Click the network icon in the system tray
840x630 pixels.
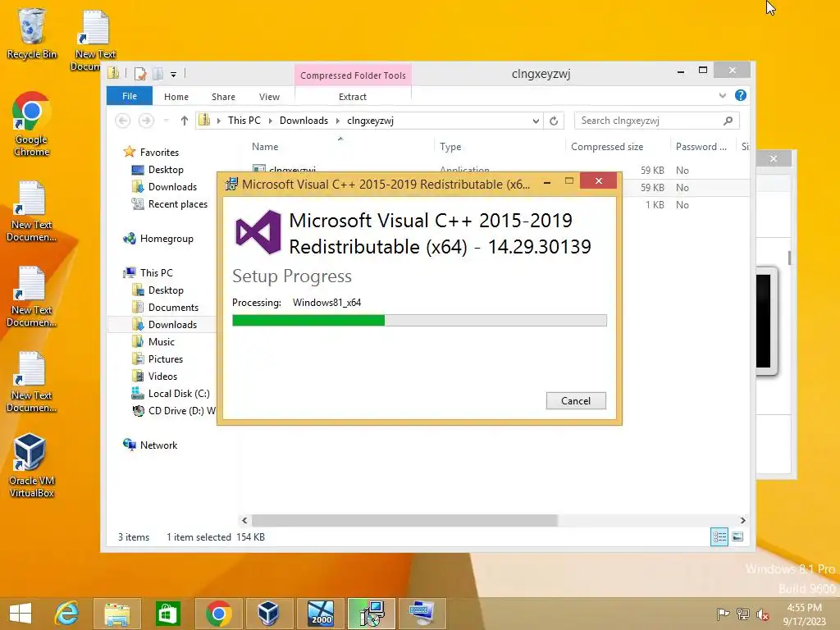click(743, 614)
